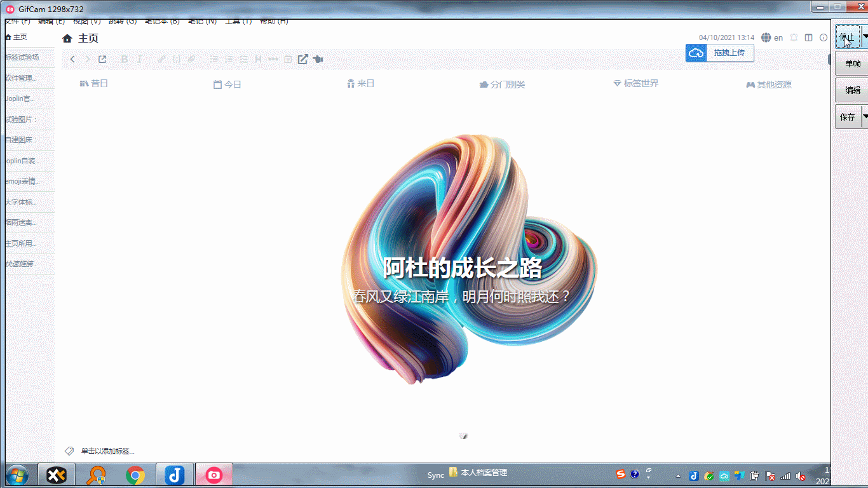Select the 软件管理... note in the list
This screenshot has height=488, width=868.
pyautogui.click(x=30, y=78)
